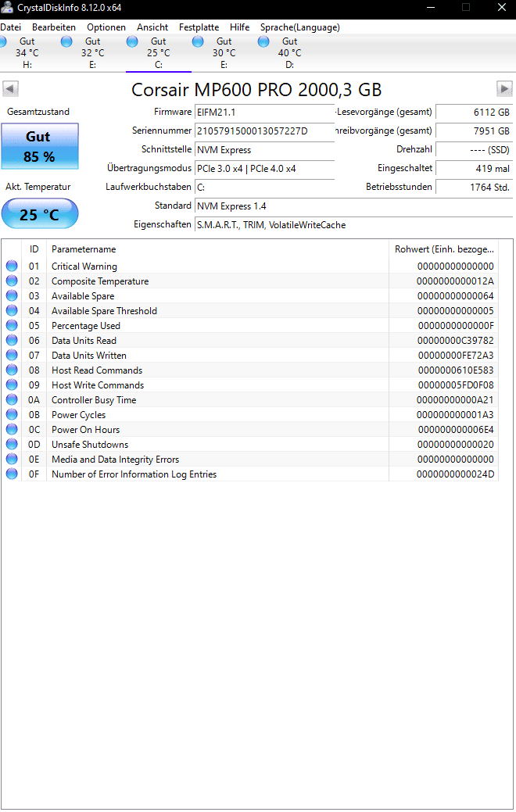Go to previous disk with left arrow
The height and width of the screenshot is (812, 516).
[10, 88]
